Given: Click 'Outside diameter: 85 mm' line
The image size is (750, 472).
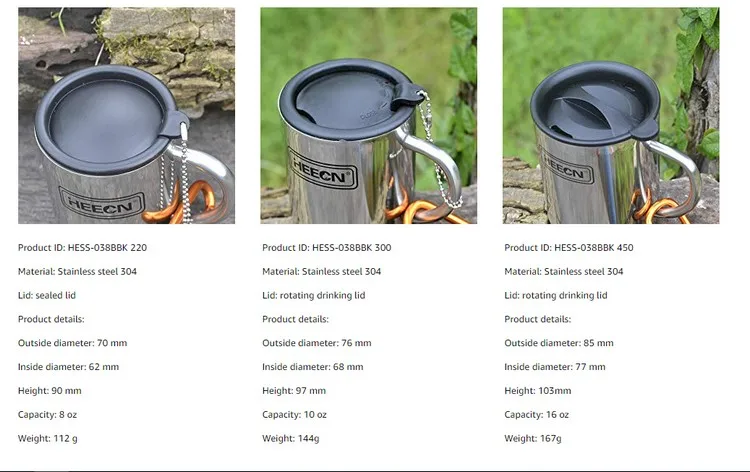Looking at the screenshot, I should (559, 343).
